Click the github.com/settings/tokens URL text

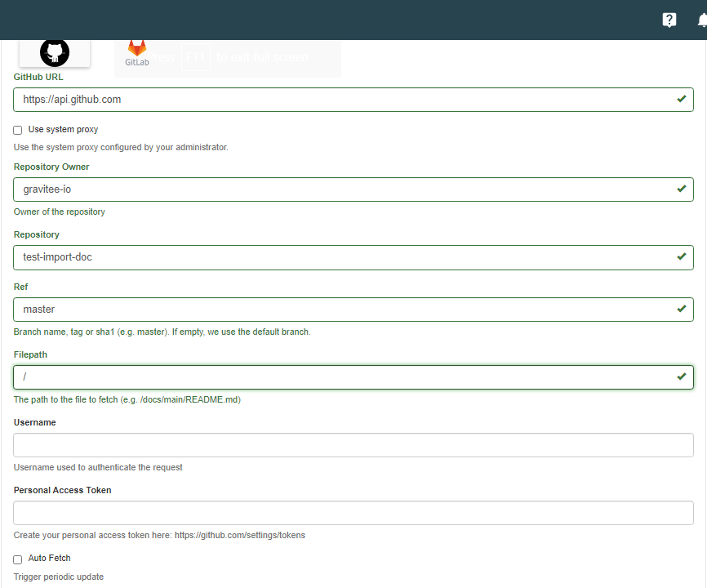(239, 536)
